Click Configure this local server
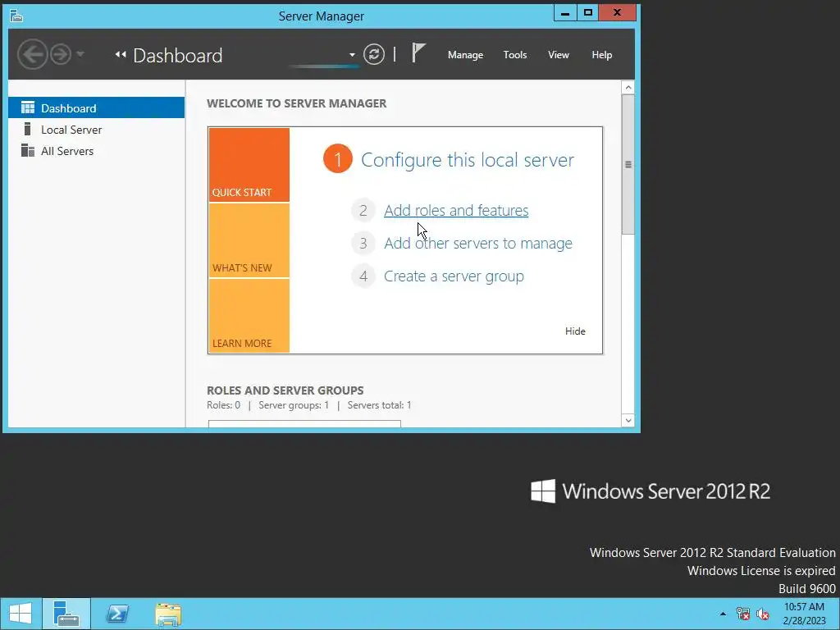840x630 pixels. [467, 160]
